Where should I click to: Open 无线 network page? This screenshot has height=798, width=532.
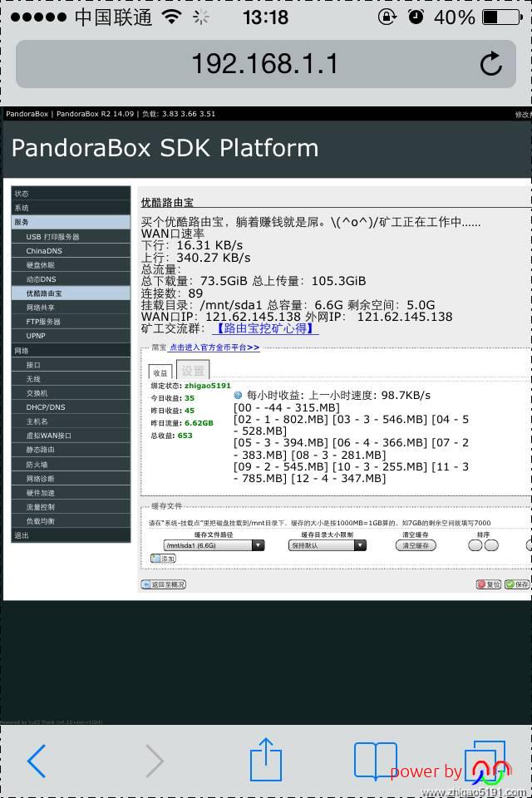(71, 379)
